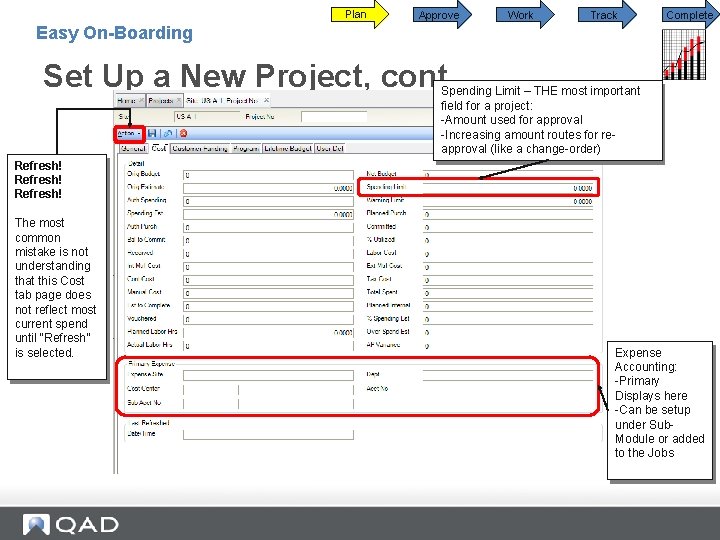Click the Project No input field
Screen dimensions: 720x540
334,117
